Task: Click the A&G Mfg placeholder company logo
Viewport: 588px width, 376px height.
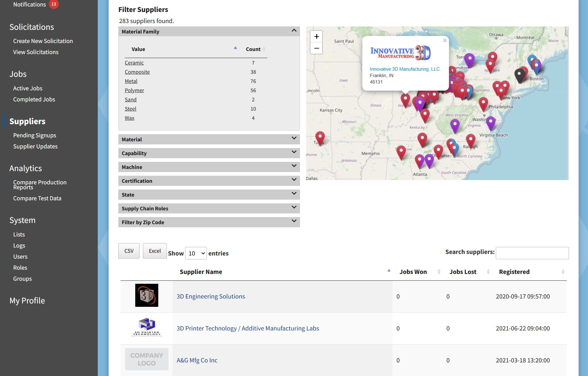Action: click(147, 359)
